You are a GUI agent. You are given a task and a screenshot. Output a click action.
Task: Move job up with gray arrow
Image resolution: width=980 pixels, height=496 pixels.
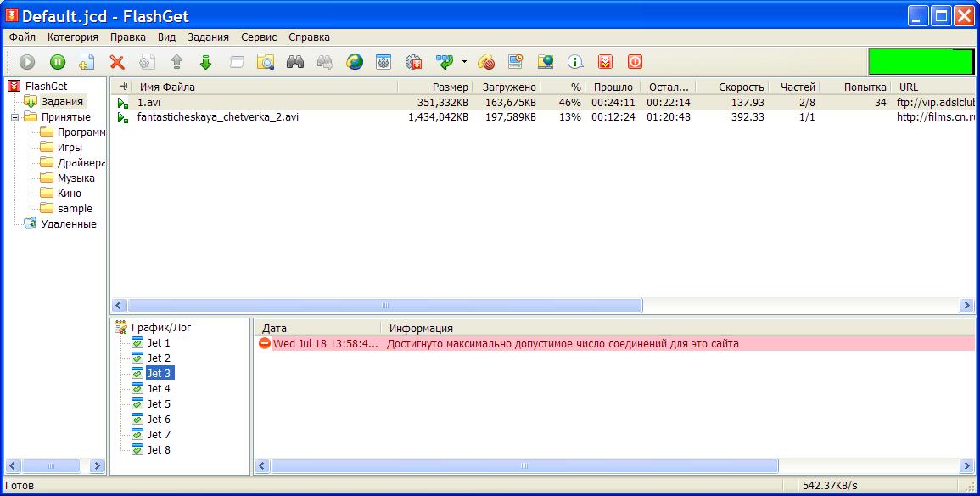tap(176, 62)
